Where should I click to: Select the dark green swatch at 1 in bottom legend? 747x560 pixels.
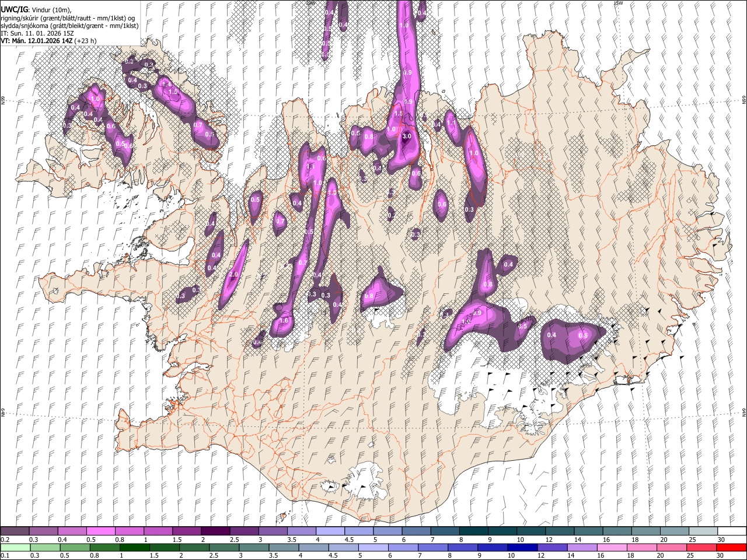point(135,547)
